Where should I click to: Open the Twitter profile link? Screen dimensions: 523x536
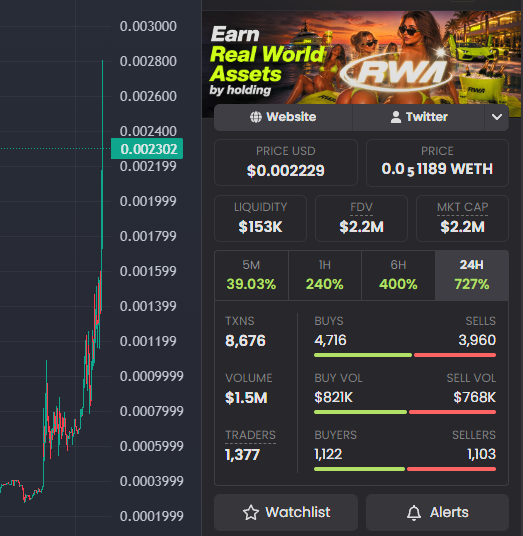[x=419, y=117]
